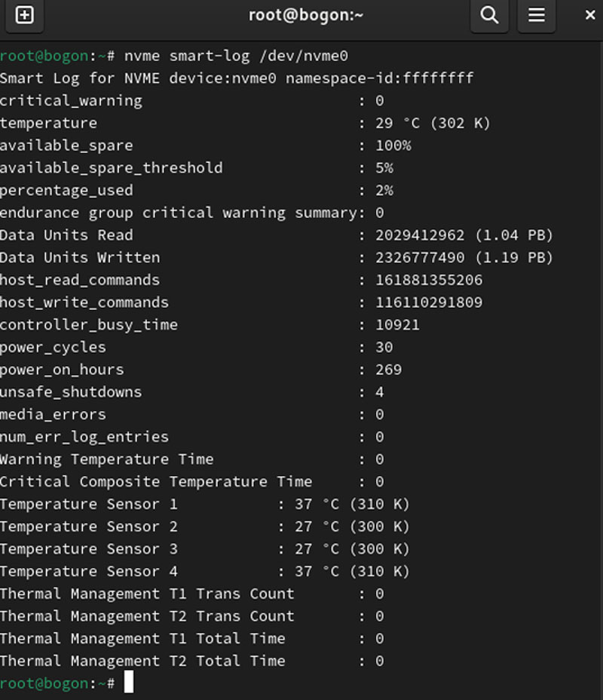
Task: Click the Temperature Sensor 1 reading
Action: (352, 504)
